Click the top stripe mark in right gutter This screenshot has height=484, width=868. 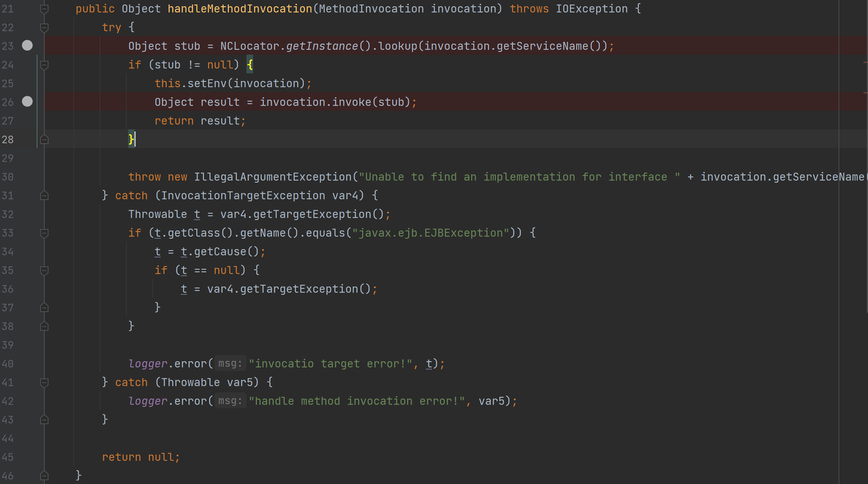[865, 62]
